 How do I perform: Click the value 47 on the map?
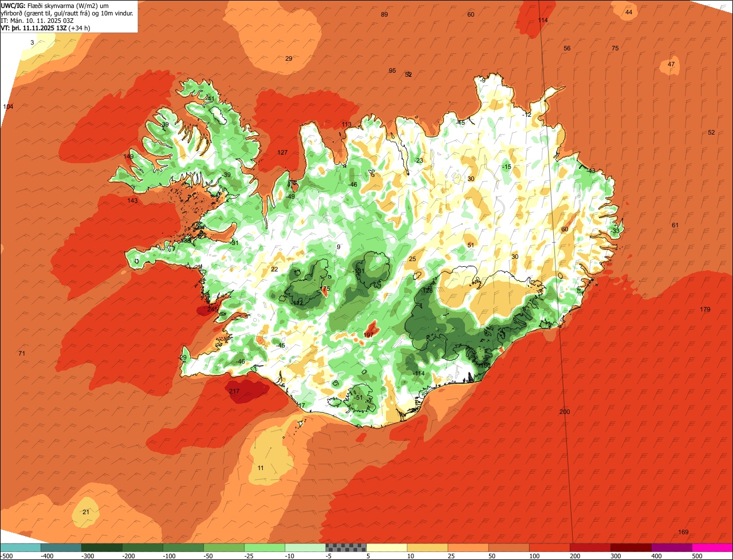pyautogui.click(x=671, y=64)
